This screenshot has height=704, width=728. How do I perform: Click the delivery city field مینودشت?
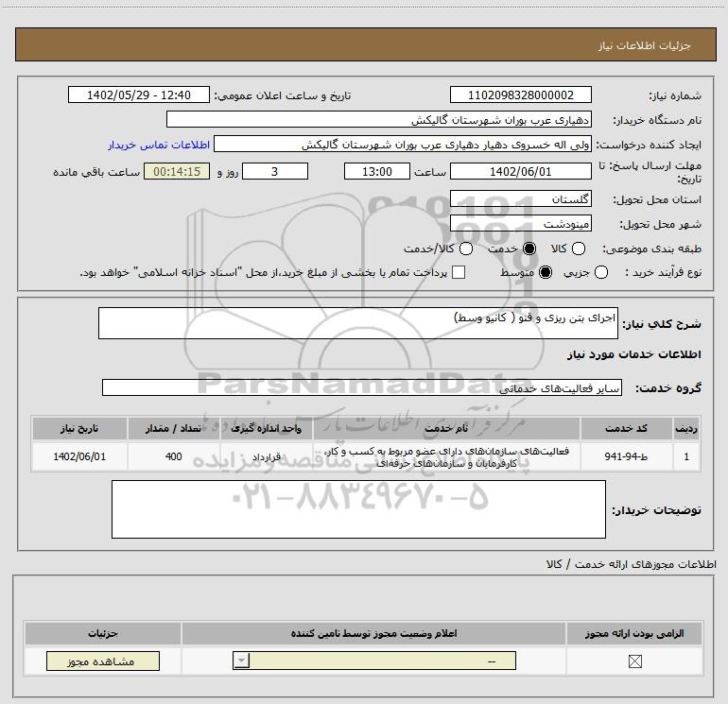pyautogui.click(x=520, y=224)
